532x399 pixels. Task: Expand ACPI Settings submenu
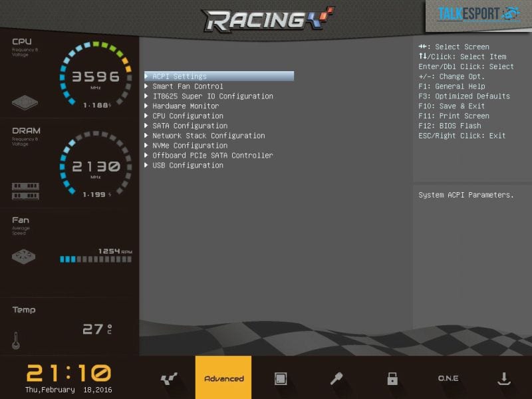tap(180, 76)
